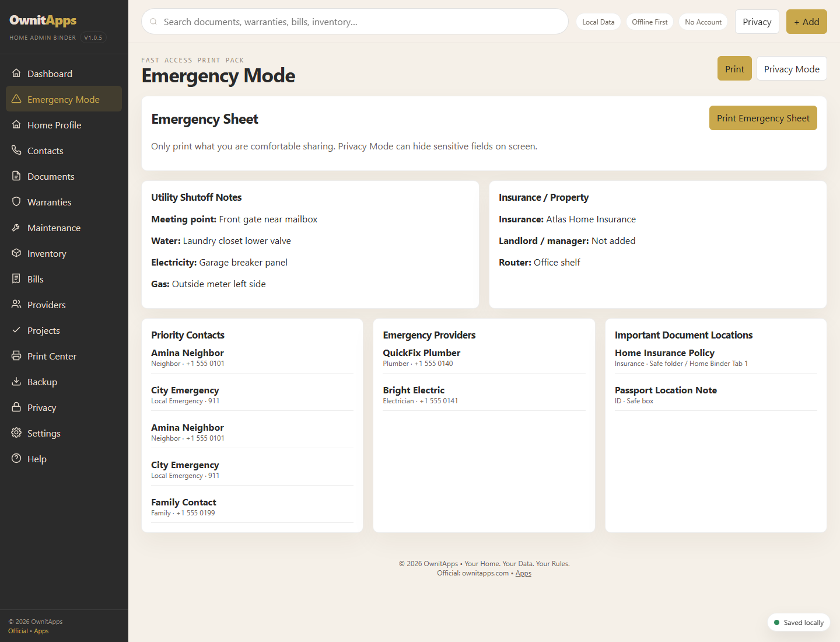Click the Inventory box icon

click(x=16, y=253)
